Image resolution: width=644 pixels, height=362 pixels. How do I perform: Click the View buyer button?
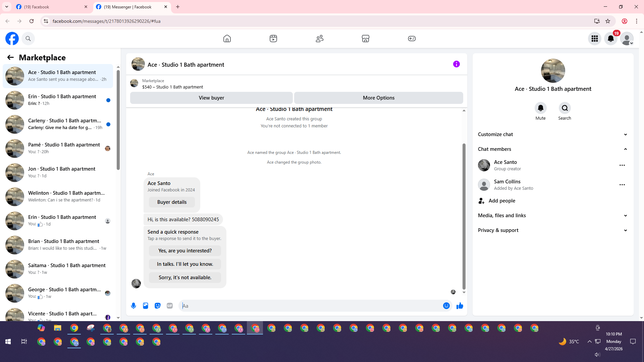[x=211, y=98]
